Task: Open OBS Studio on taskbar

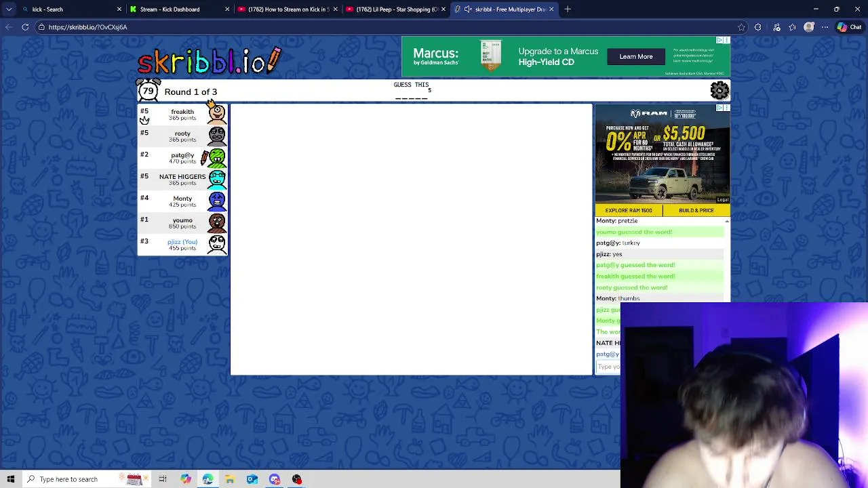Action: click(x=297, y=479)
